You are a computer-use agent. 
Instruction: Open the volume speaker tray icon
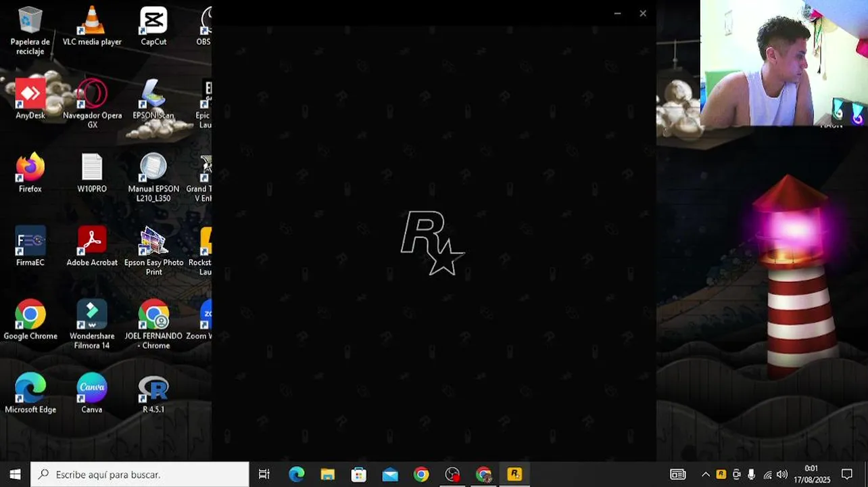[782, 474]
